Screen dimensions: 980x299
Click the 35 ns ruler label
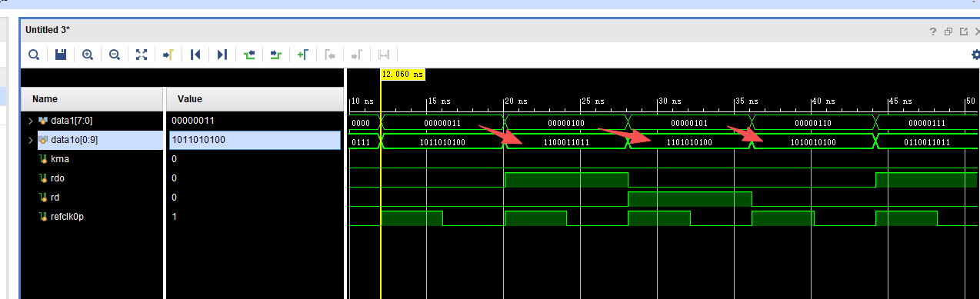[x=746, y=101]
